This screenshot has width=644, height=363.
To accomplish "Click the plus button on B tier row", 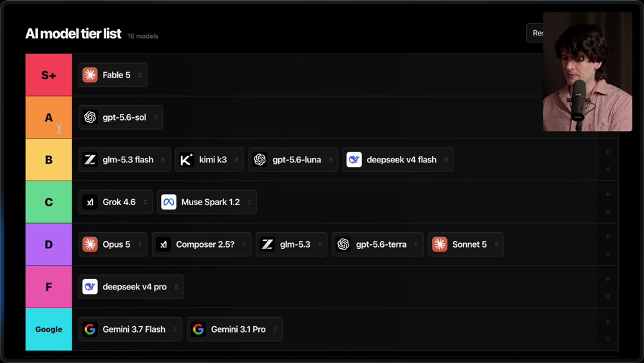I will coord(607,152).
